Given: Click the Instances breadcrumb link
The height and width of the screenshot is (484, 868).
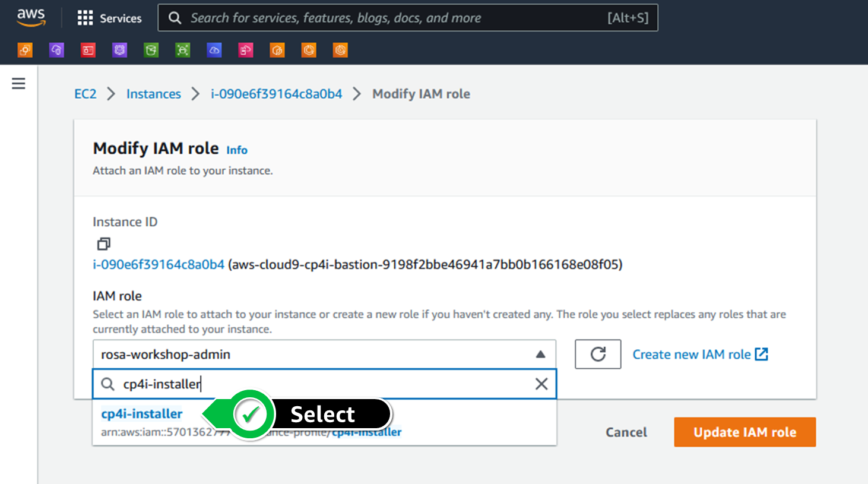Looking at the screenshot, I should (x=153, y=93).
